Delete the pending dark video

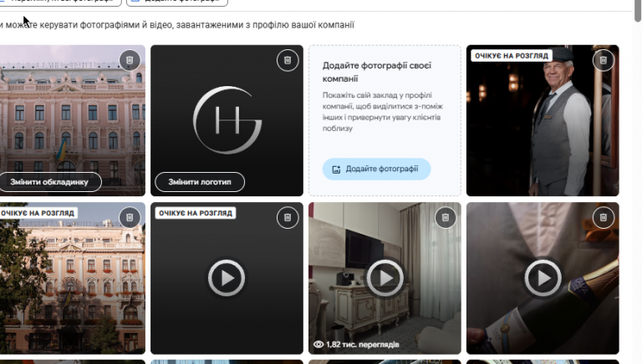click(x=288, y=218)
